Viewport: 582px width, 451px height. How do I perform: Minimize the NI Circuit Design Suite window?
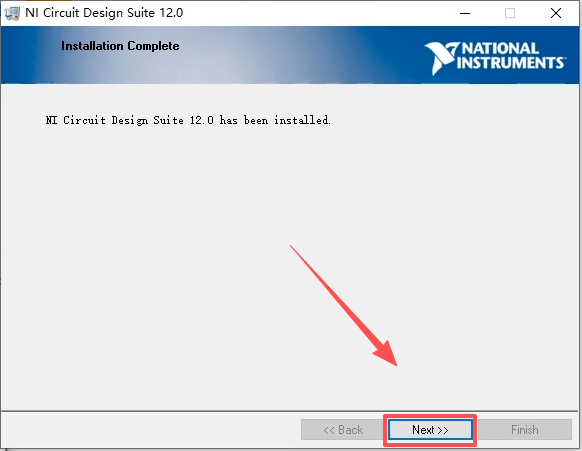[x=465, y=13]
